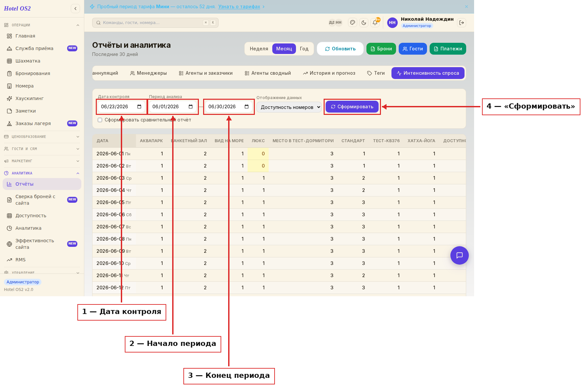This screenshot has width=588, height=392.
Task: Expand the Ценообразование sidebar section
Action: [42, 137]
